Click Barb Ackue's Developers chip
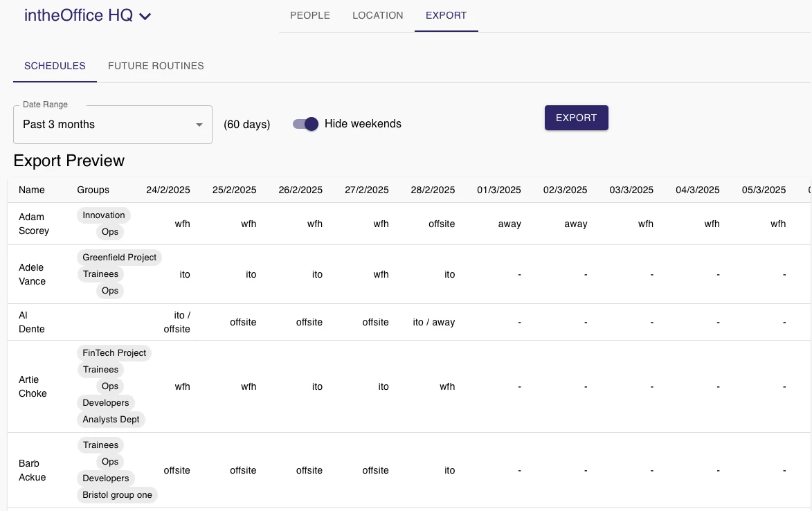This screenshot has height=511, width=812. 106,478
